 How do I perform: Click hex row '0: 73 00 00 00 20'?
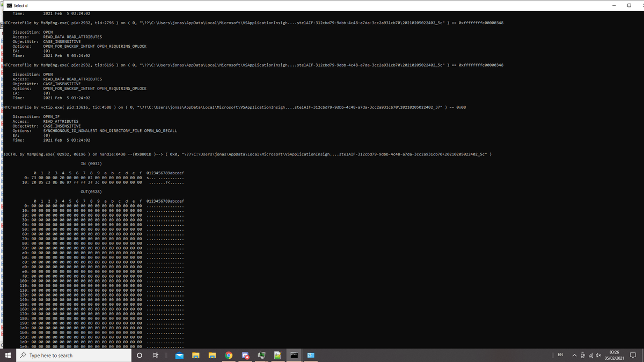(105, 178)
